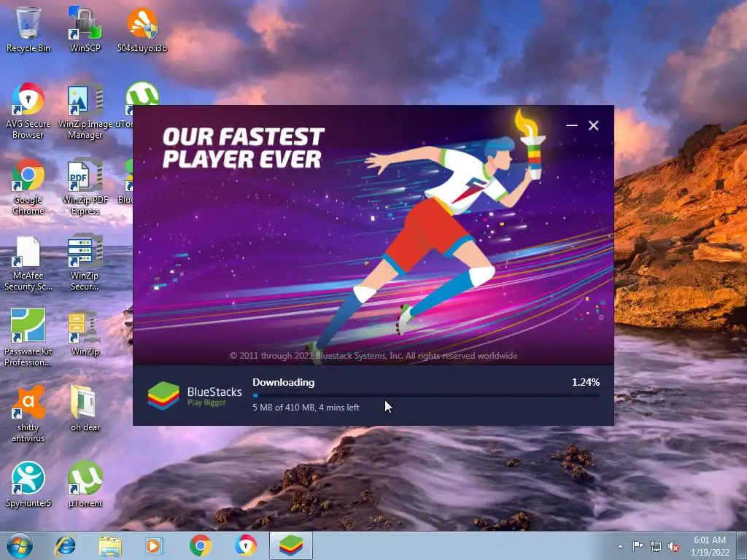This screenshot has width=747, height=560.
Task: Open Internet Explorer from the taskbar
Action: tap(65, 545)
